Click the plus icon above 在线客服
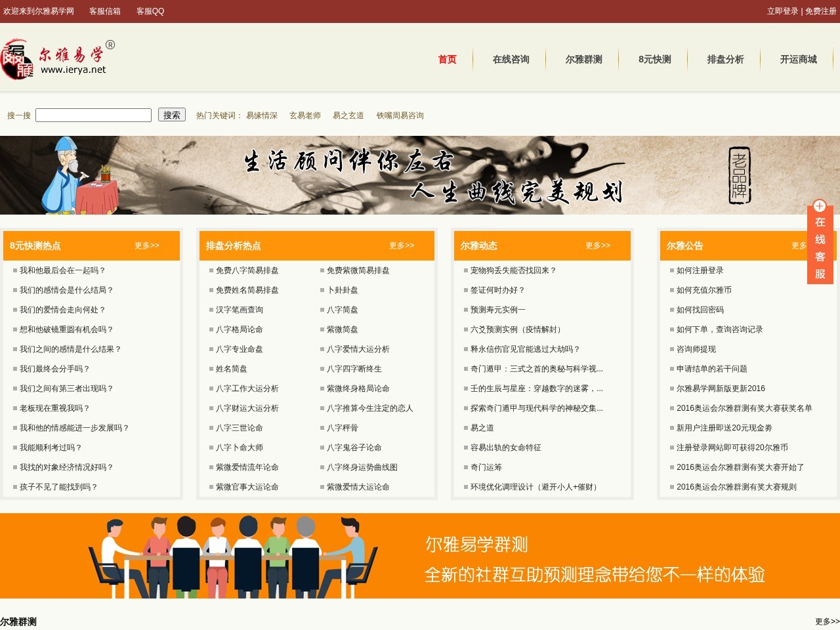The width and height of the screenshot is (840, 630). (820, 206)
